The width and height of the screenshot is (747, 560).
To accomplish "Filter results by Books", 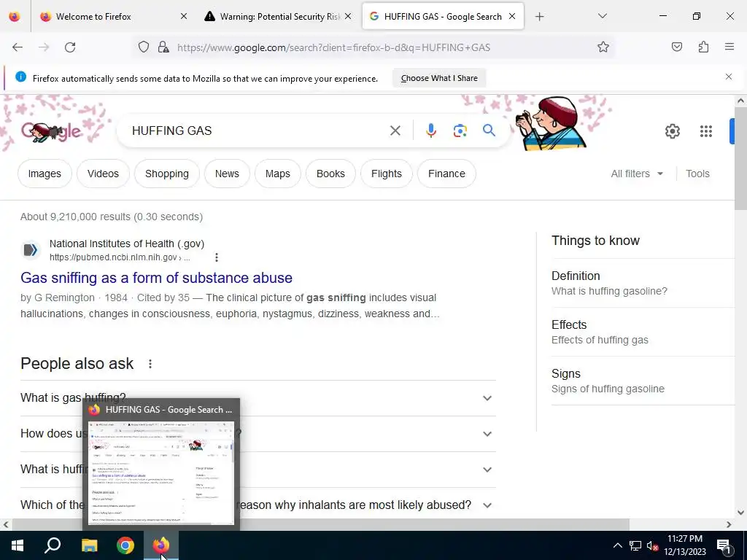I will pyautogui.click(x=330, y=174).
